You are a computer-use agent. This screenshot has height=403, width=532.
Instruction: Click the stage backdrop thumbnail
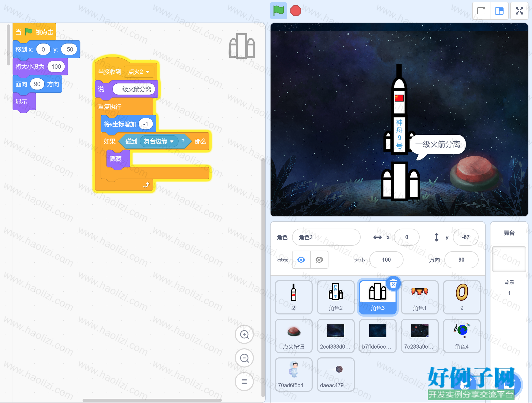tap(509, 259)
